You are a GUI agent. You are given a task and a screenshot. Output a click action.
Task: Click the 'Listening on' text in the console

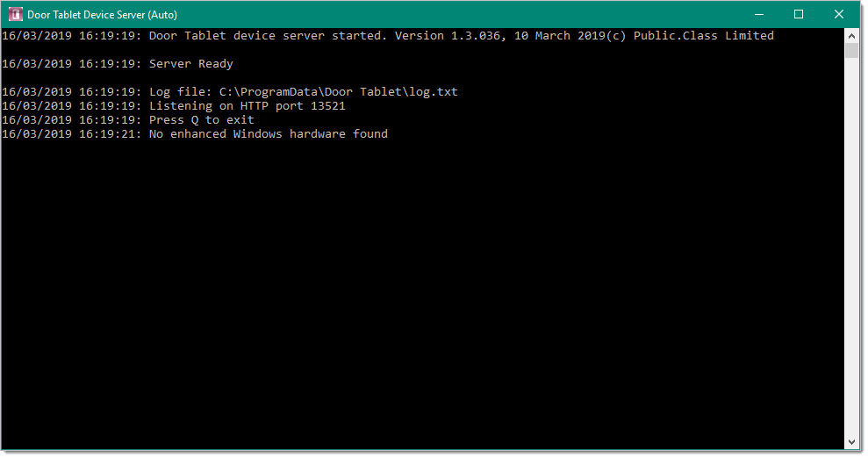pos(191,106)
